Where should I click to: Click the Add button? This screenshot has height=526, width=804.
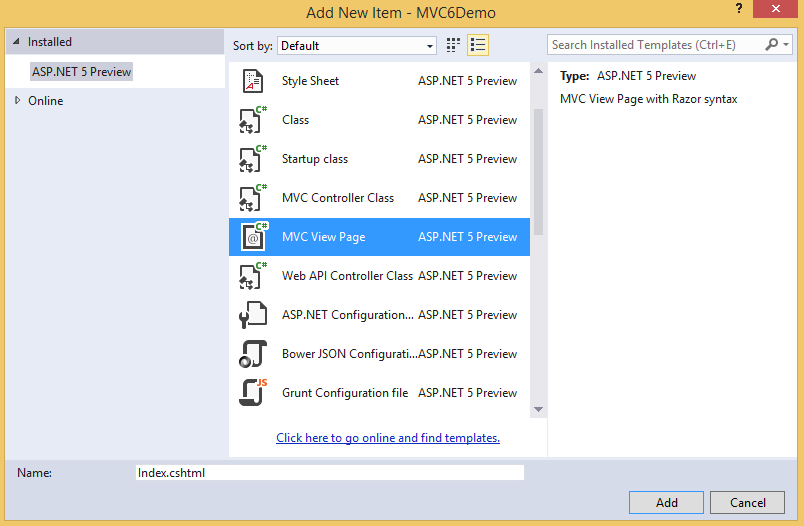pyautogui.click(x=666, y=502)
